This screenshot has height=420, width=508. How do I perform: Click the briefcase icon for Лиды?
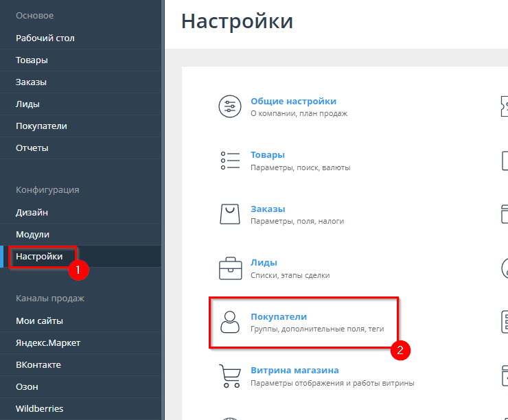(x=231, y=268)
